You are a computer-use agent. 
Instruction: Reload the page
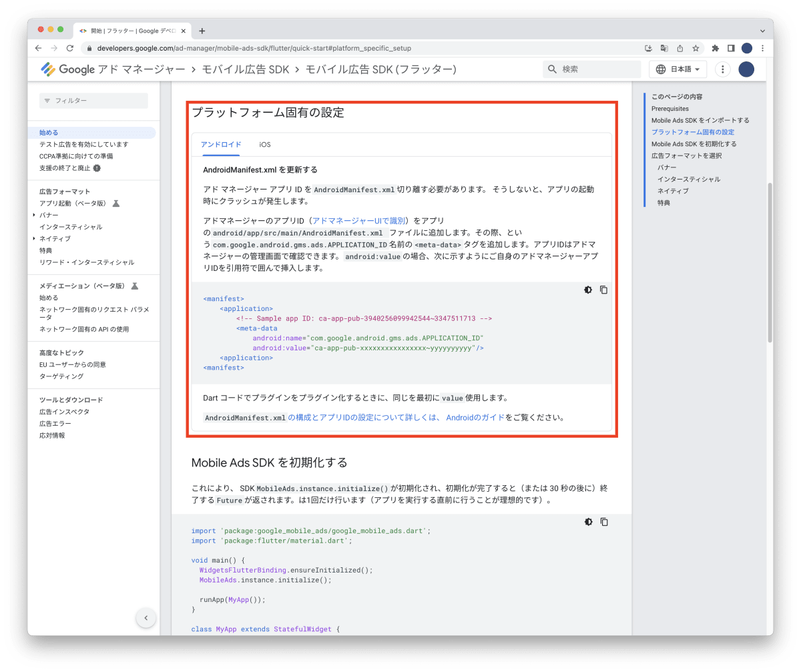coord(70,48)
